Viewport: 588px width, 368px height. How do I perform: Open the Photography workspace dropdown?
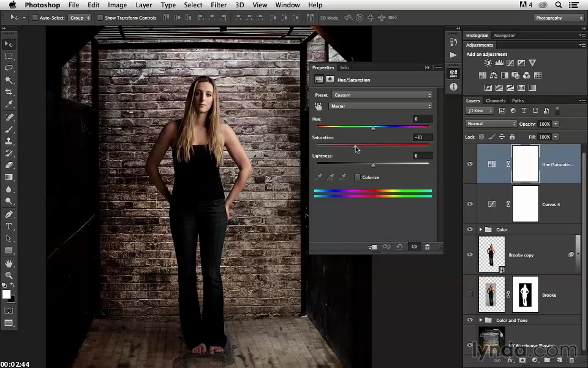click(559, 18)
